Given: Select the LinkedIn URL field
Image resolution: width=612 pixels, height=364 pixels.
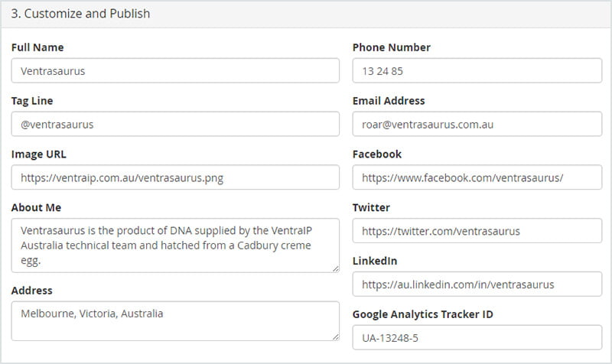Looking at the screenshot, I should pyautogui.click(x=477, y=284).
